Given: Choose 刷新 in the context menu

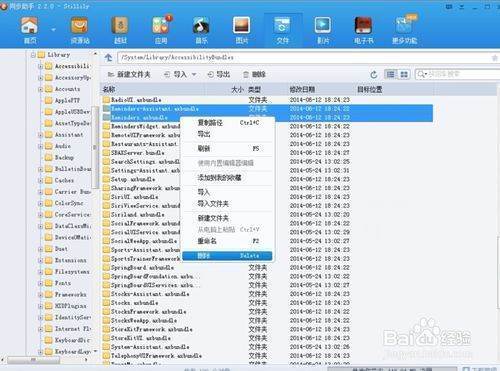Looking at the screenshot, I should [x=227, y=149].
